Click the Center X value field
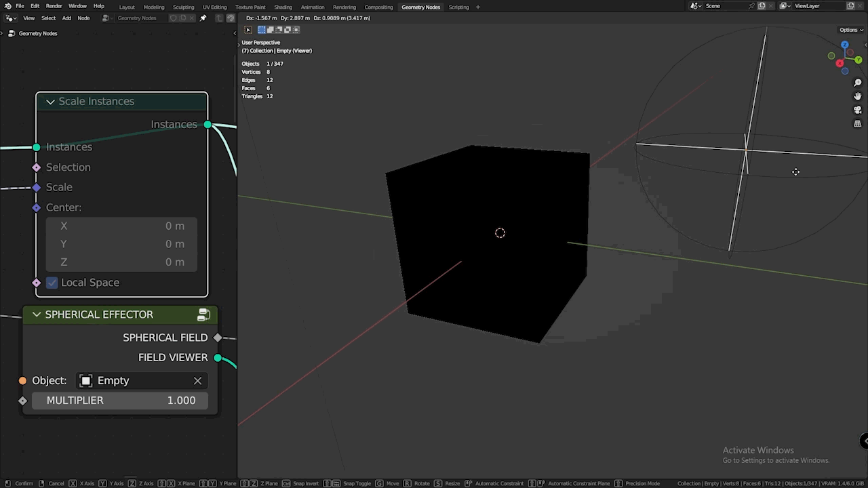The image size is (868, 488). click(x=121, y=226)
